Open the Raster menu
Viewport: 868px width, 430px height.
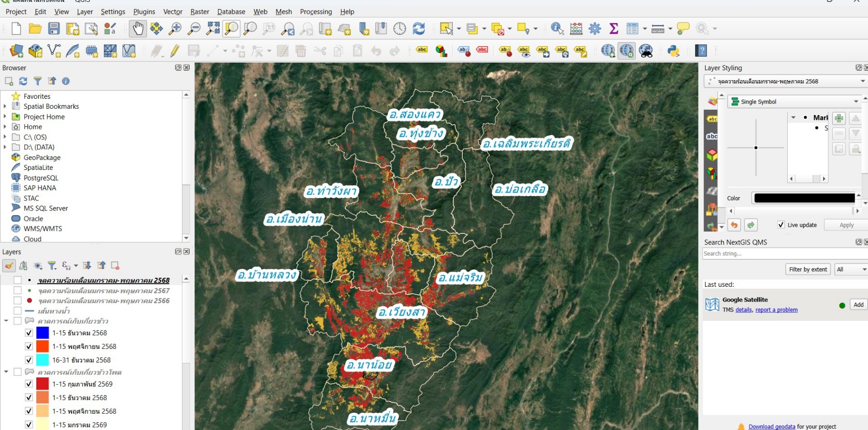tap(200, 11)
